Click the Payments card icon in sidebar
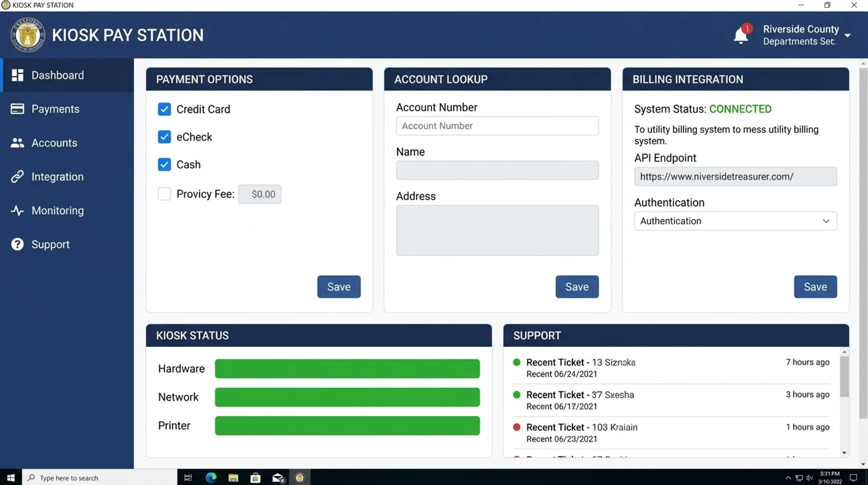 pos(17,109)
